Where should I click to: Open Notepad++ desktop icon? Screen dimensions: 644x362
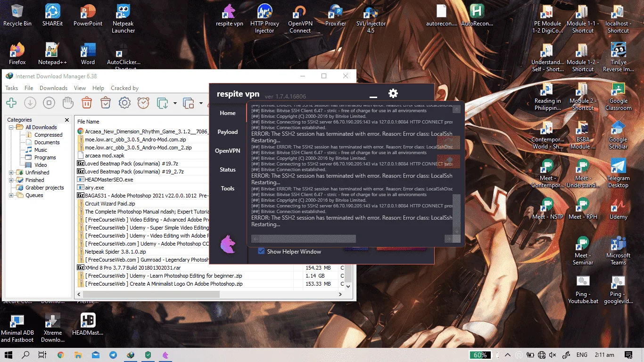tap(52, 54)
